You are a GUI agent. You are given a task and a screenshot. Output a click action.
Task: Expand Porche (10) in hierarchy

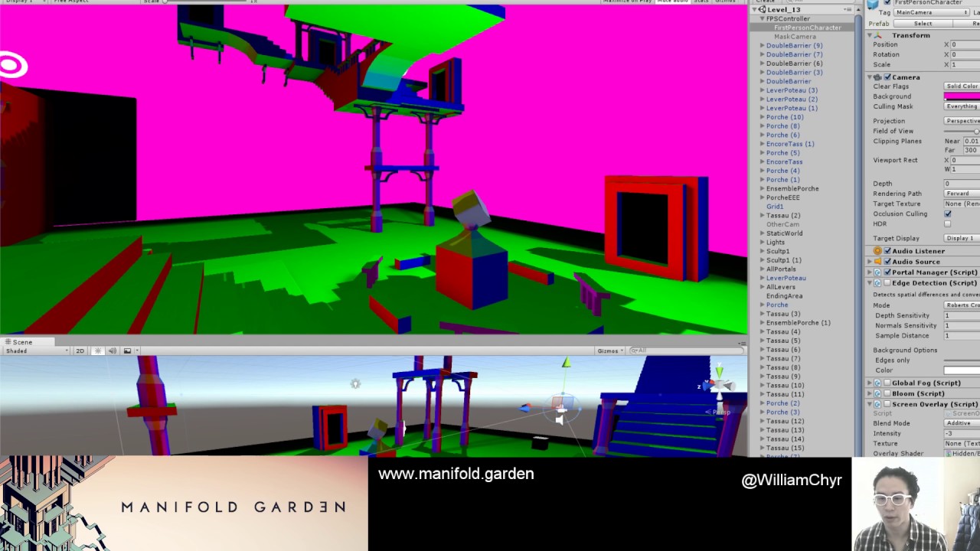(763, 117)
